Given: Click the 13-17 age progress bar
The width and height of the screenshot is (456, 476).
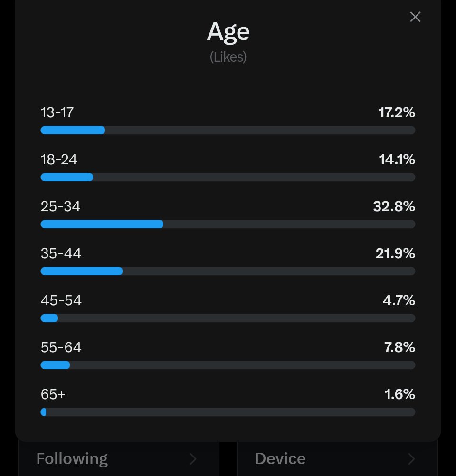Looking at the screenshot, I should (228, 130).
